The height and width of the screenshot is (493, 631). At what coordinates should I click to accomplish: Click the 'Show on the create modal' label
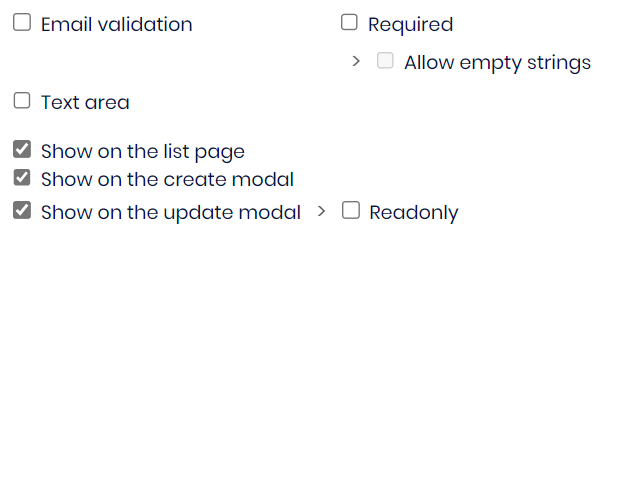point(167,180)
